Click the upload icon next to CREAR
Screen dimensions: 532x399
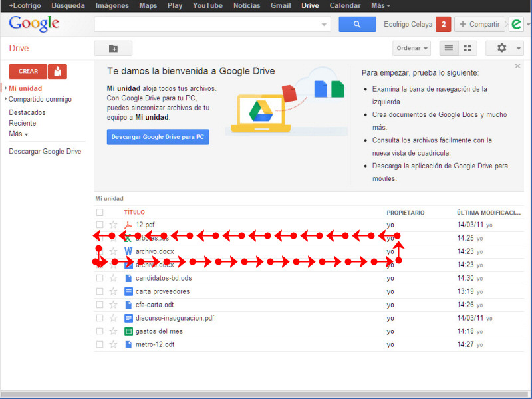(58, 71)
